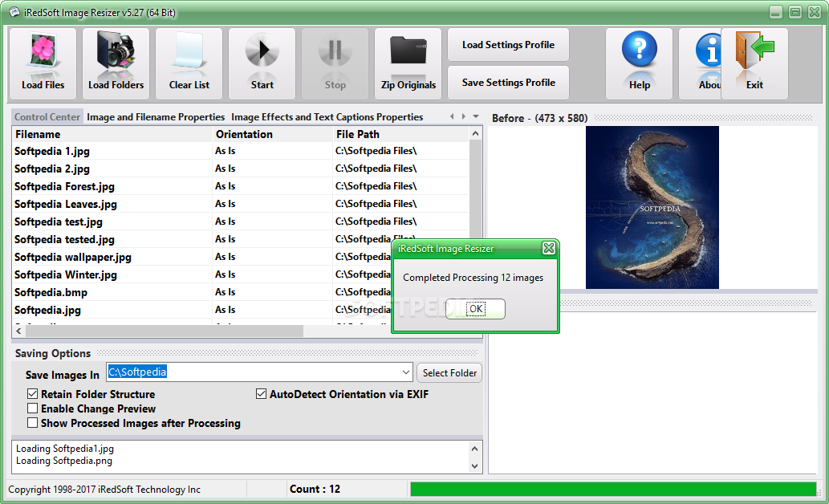Click the green progress bar
The image size is (829, 504).
[613, 490]
